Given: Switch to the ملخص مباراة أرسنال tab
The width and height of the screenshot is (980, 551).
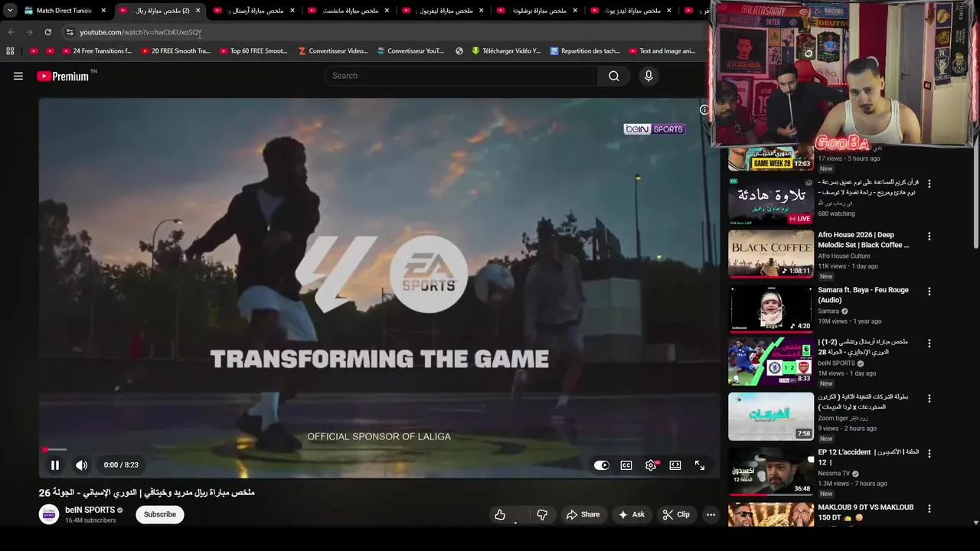Looking at the screenshot, I should pos(254,11).
